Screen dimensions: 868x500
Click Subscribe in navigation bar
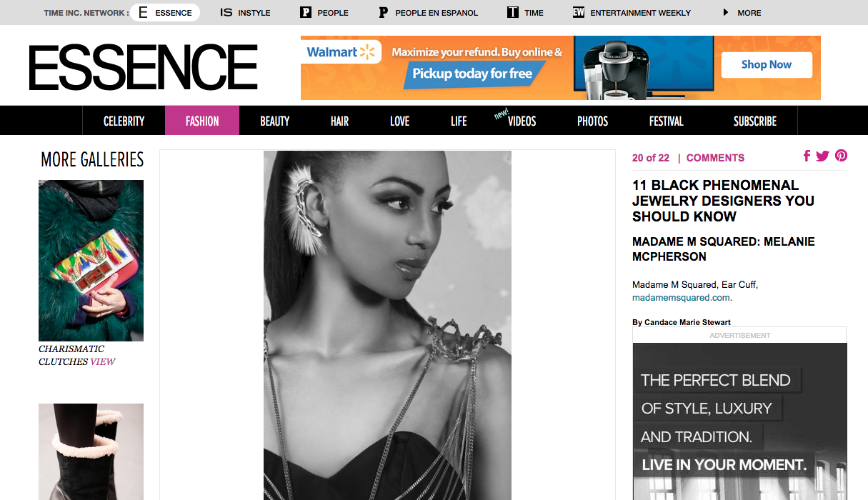[x=754, y=121]
